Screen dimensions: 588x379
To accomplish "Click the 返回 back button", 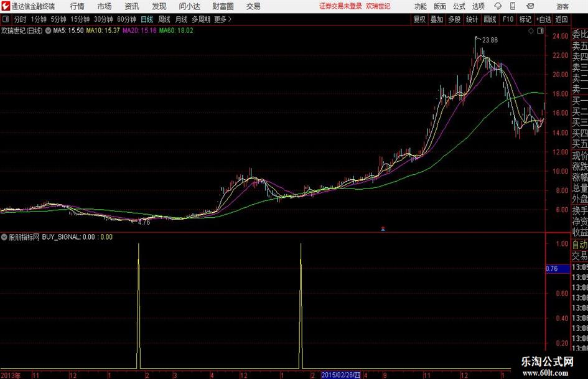I will pyautogui.click(x=561, y=19).
